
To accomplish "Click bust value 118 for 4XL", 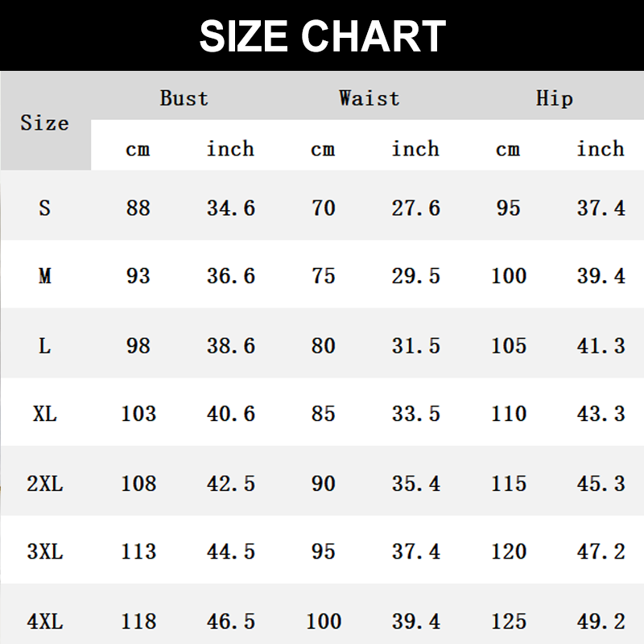I will [138, 621].
